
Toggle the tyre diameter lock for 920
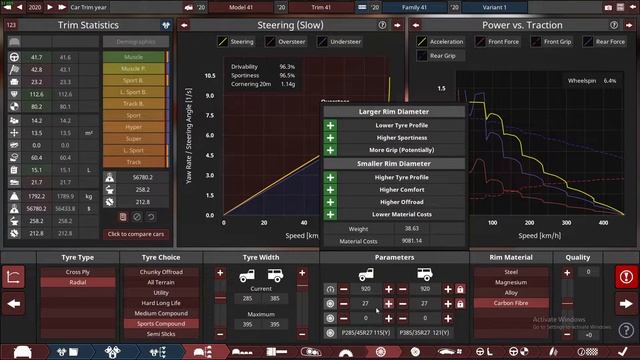(x=460, y=289)
